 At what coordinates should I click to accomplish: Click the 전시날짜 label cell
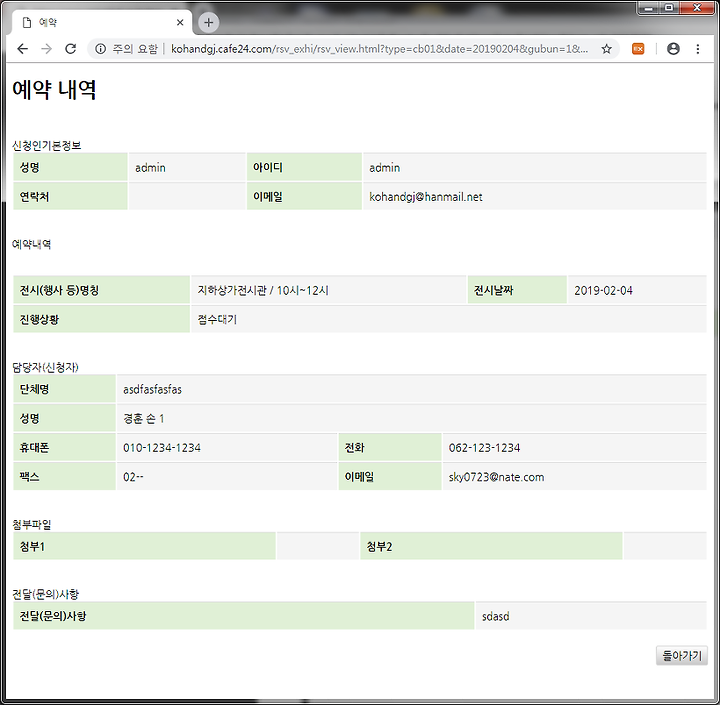pos(517,290)
